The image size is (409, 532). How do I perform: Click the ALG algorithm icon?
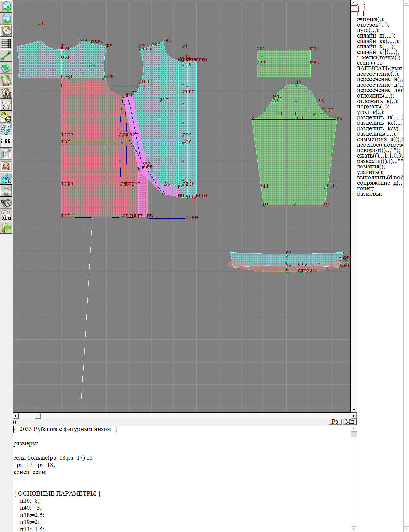pyautogui.click(x=6, y=215)
